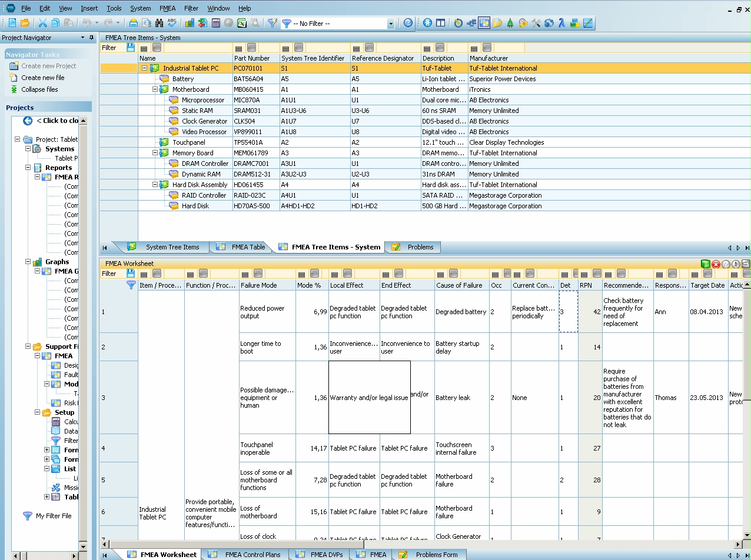Click Collapse files link
Screen dimensions: 751x560
pyautogui.click(x=39, y=89)
